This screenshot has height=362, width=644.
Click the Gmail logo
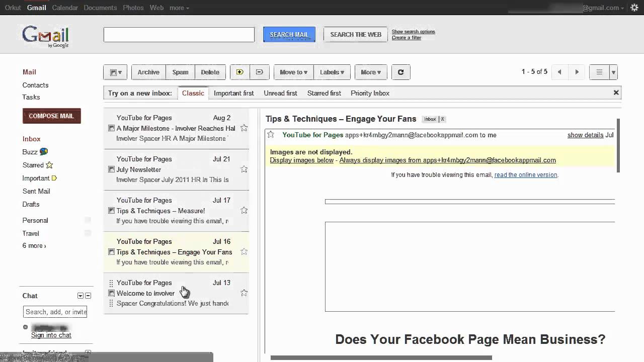pos(45,36)
